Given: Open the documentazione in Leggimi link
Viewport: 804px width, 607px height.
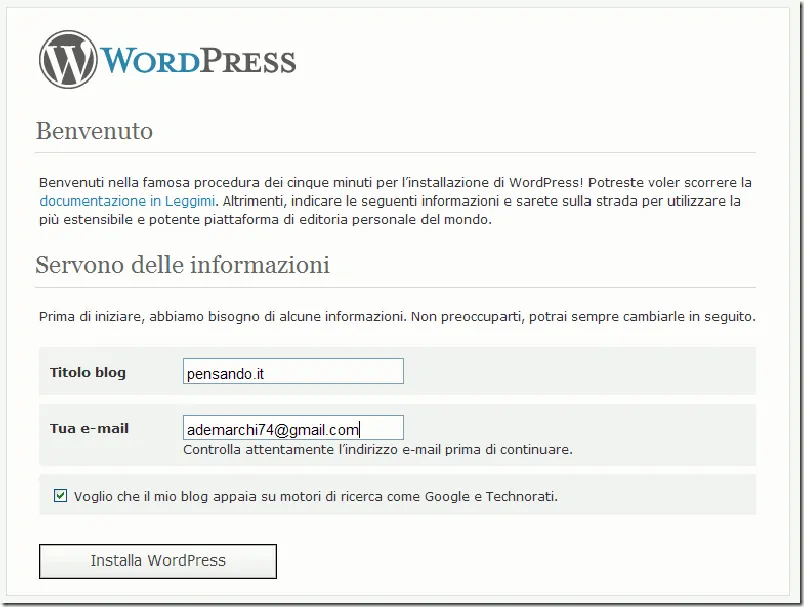Looking at the screenshot, I should click(127, 201).
